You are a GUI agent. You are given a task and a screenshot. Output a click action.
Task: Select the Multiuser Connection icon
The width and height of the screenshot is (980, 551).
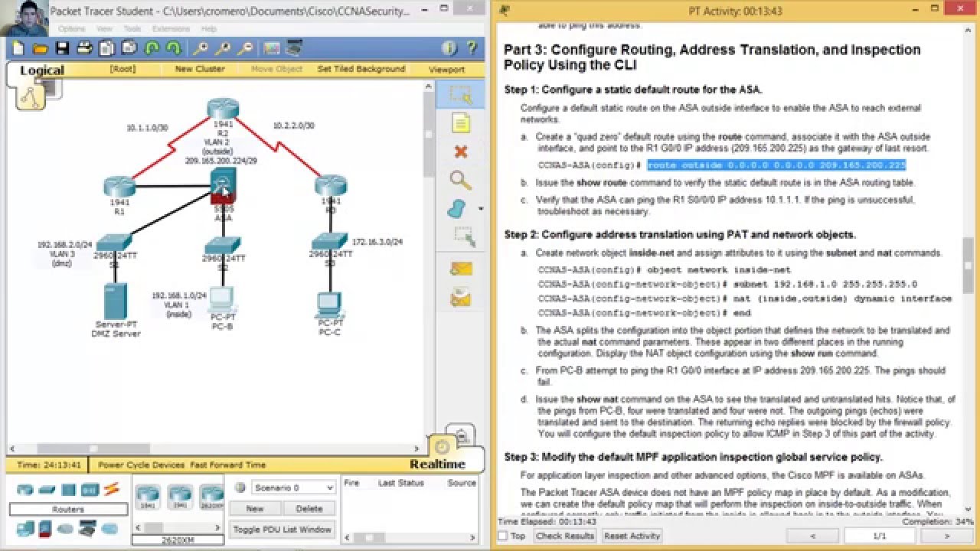click(x=109, y=529)
